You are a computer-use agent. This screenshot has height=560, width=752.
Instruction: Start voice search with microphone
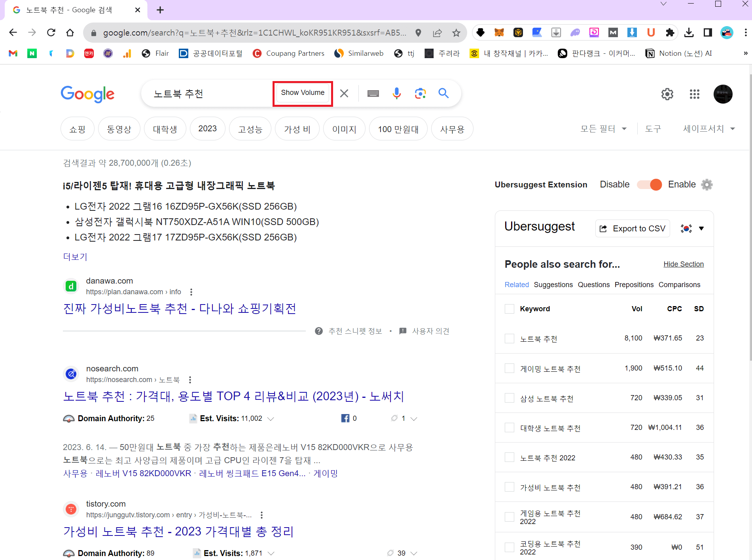397,93
